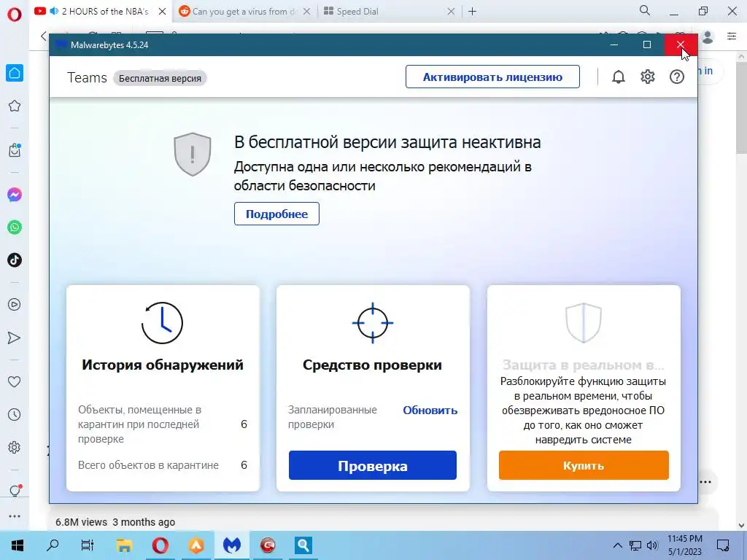Open История обнаружений card title
Screen dimensions: 747x560
point(163,365)
